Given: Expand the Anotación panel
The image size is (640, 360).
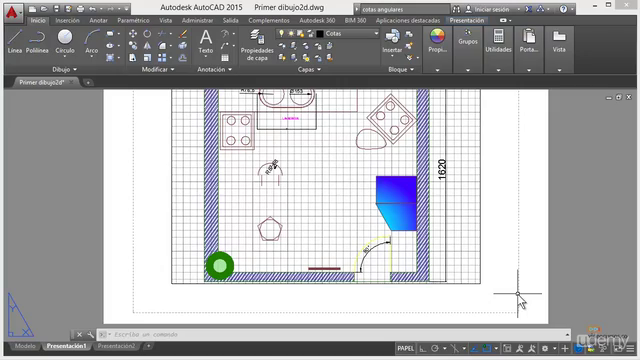Looking at the screenshot, I should point(215,69).
